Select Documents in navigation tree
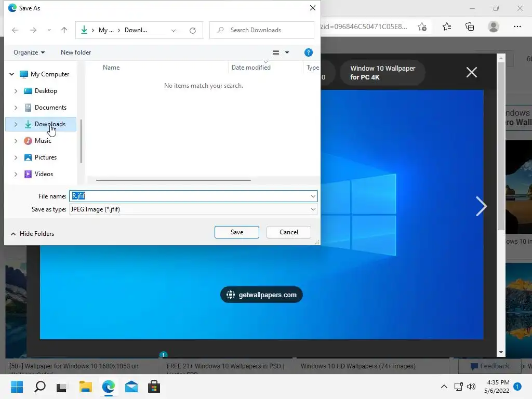This screenshot has height=399, width=532. (x=50, y=108)
